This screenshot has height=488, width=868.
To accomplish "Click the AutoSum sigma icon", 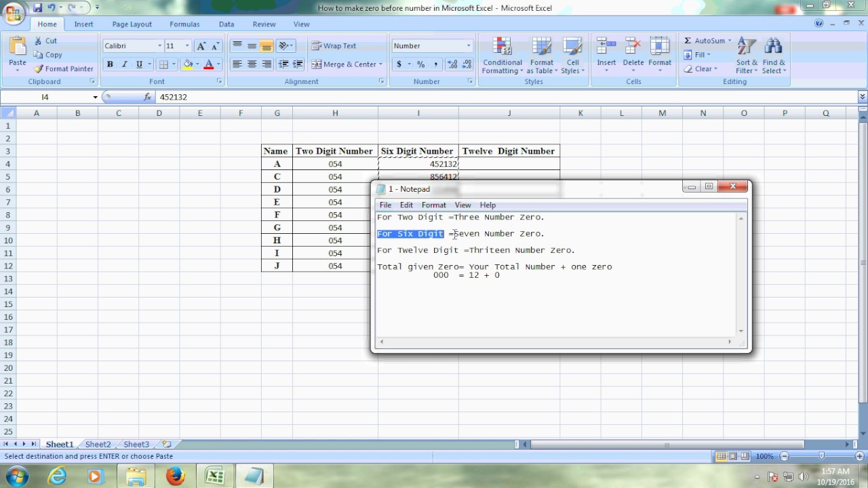I will point(688,41).
